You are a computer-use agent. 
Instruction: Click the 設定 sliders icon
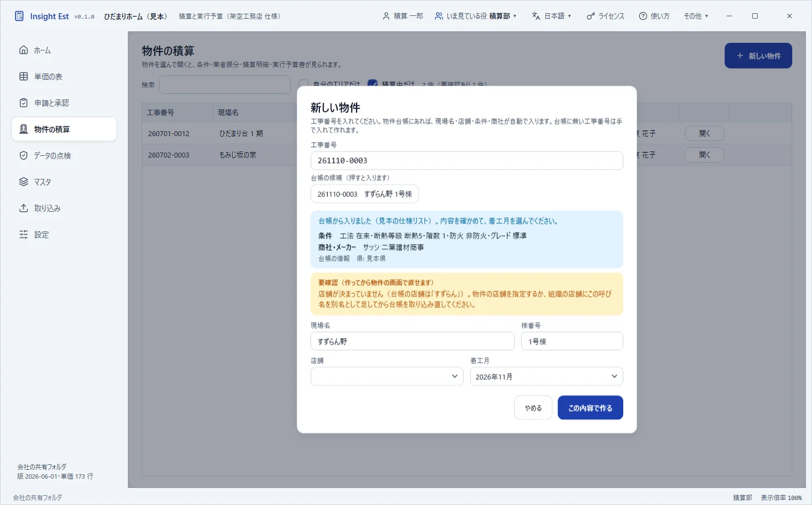24,234
